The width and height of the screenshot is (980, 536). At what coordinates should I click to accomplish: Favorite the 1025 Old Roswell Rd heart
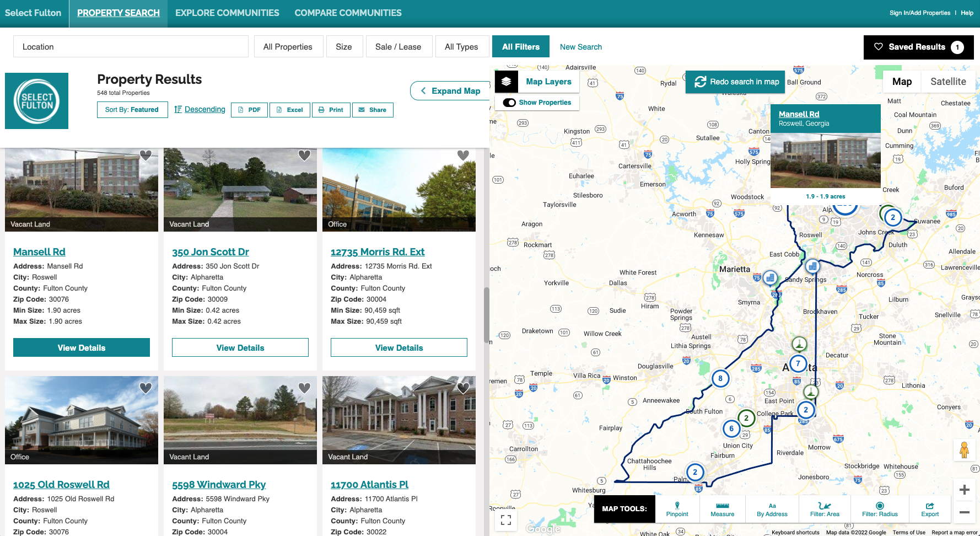click(x=146, y=388)
